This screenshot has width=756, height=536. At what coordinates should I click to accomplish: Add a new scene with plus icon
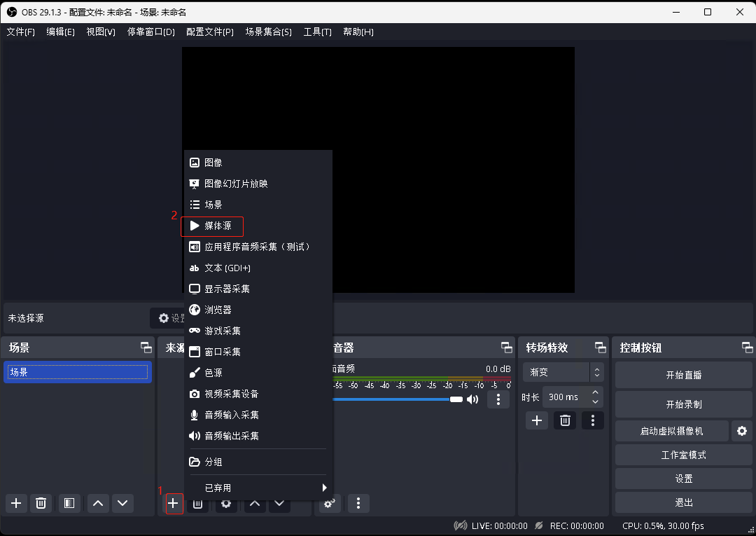(x=17, y=503)
